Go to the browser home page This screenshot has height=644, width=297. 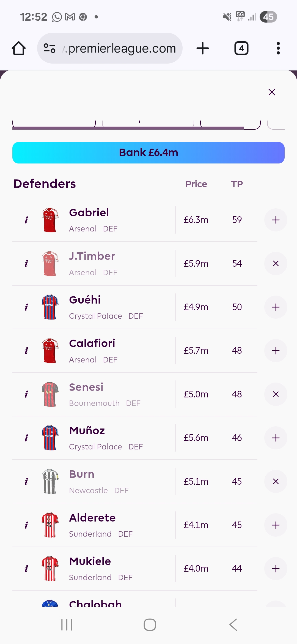click(19, 48)
